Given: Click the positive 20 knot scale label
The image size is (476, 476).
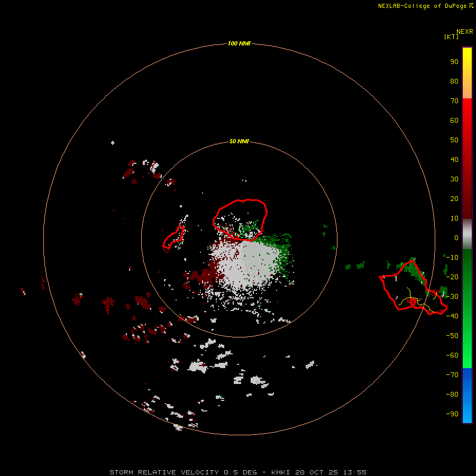Looking at the screenshot, I should (x=454, y=198).
